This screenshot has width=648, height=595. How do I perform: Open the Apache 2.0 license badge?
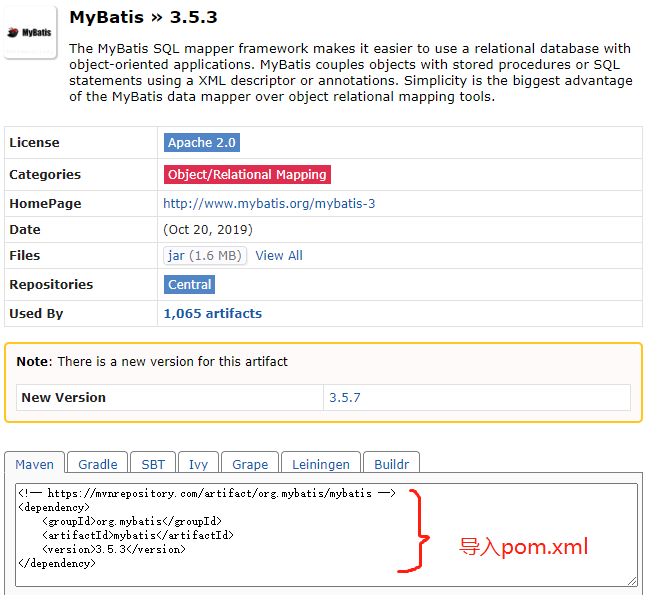[202, 143]
